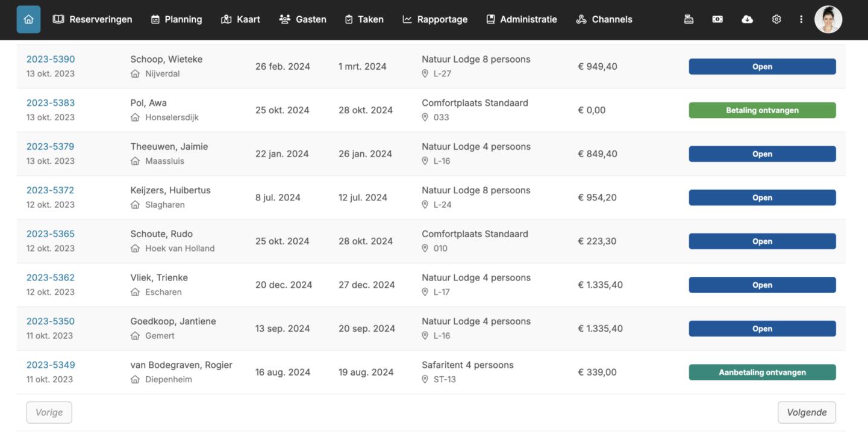Navigate to Gasten

[302, 19]
